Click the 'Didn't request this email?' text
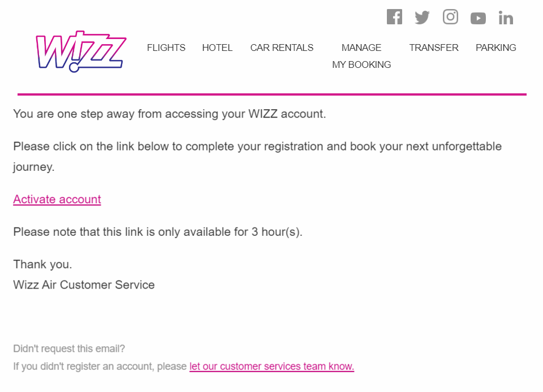The image size is (543, 392). coord(69,348)
